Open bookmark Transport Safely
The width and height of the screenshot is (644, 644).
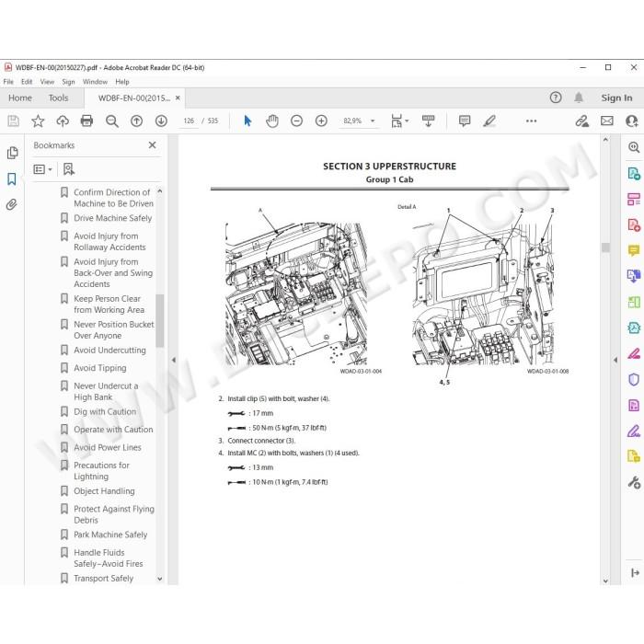pos(103,579)
